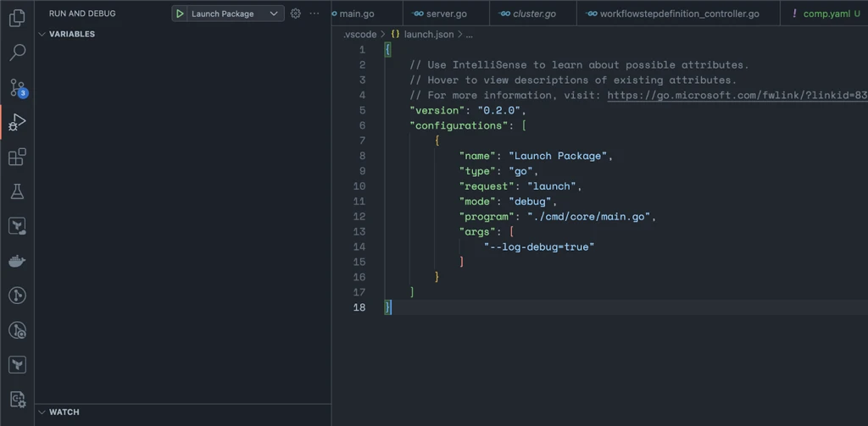
Task: Click line number 7 in the gutter
Action: [x=362, y=141]
